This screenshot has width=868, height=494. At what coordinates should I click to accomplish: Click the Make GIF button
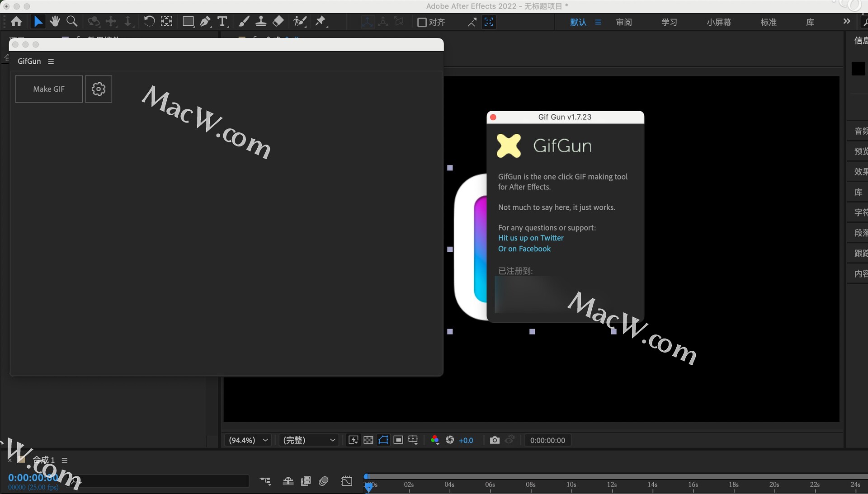(49, 89)
